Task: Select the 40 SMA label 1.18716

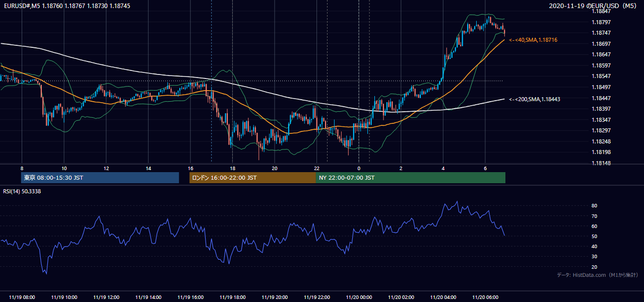Action: (533, 40)
